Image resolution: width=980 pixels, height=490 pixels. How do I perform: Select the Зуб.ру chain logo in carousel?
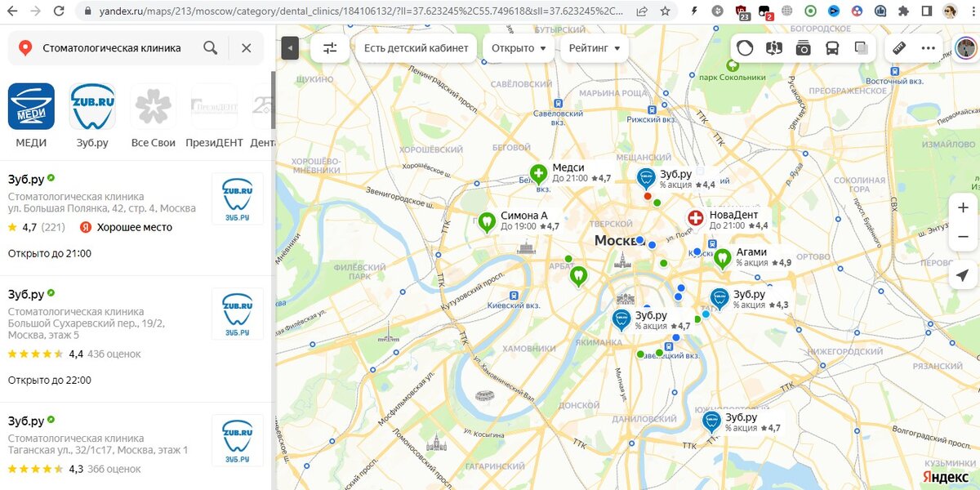(92, 106)
